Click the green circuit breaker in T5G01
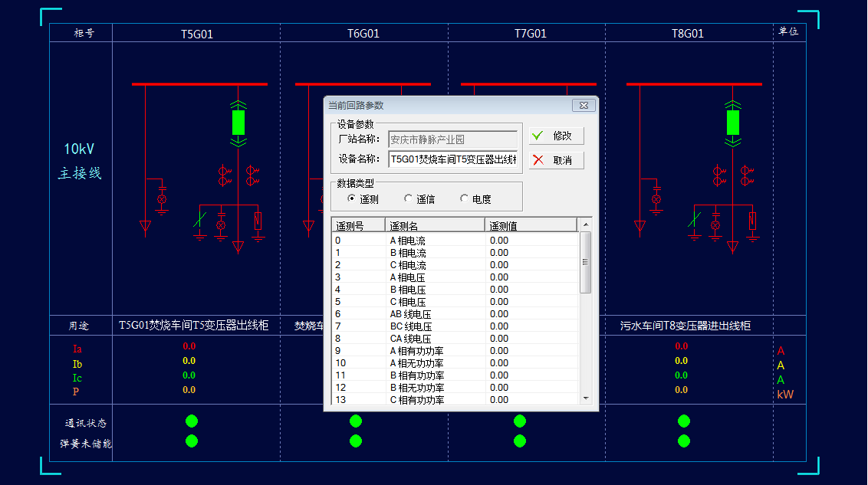Viewport: 868px width, 485px height. (x=238, y=123)
